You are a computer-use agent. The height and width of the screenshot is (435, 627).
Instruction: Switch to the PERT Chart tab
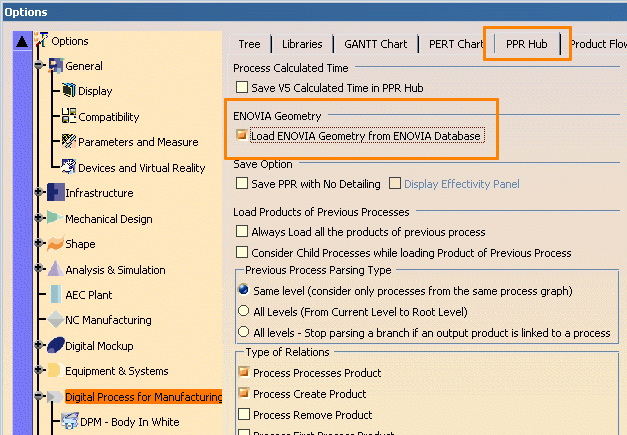[456, 44]
